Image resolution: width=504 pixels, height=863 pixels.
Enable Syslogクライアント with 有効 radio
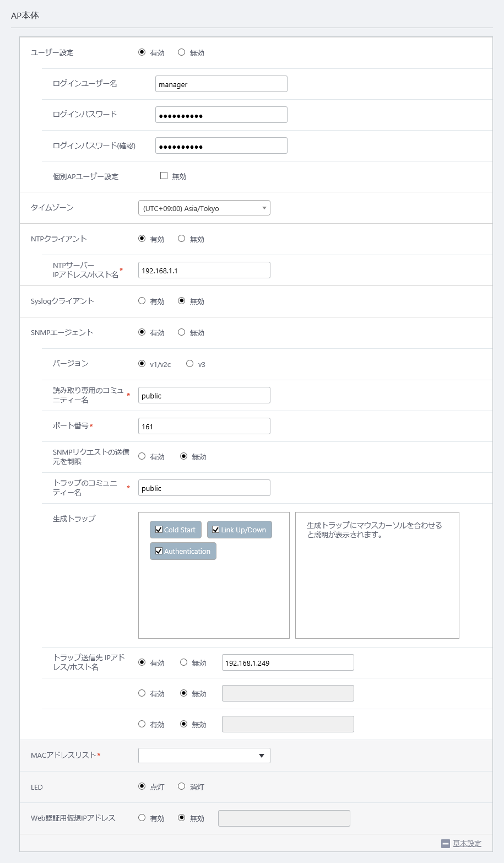coord(142,301)
